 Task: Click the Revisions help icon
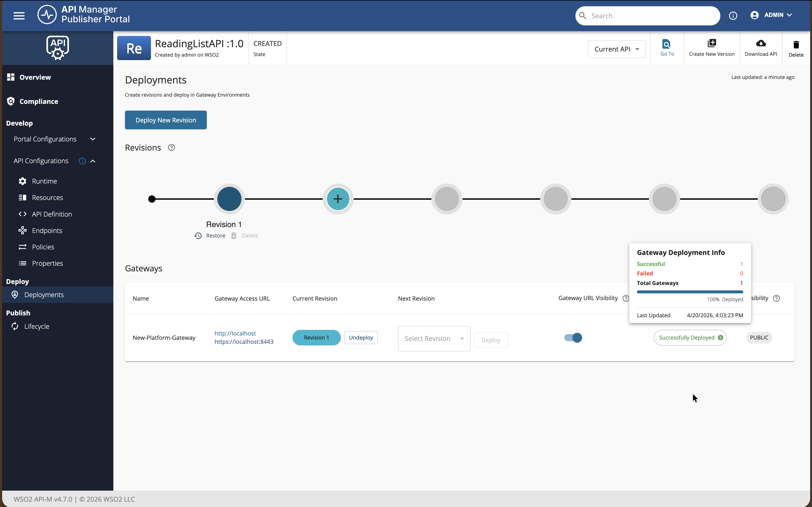(x=171, y=148)
